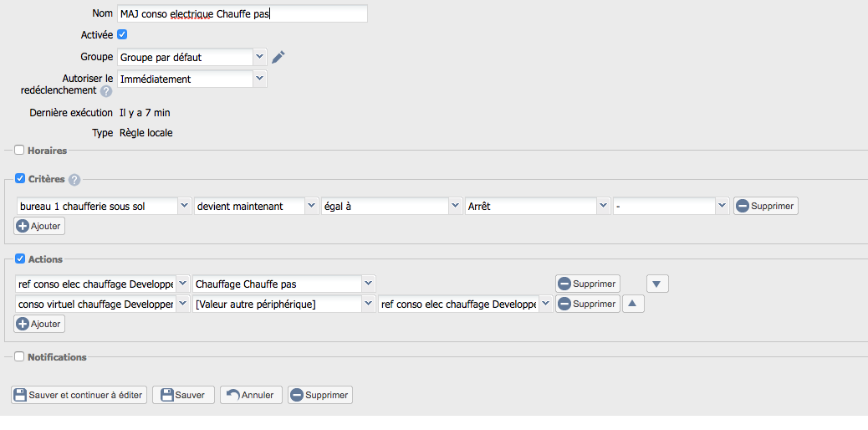The image size is (868, 430).
Task: Move second action up with arrow
Action: coord(633,304)
